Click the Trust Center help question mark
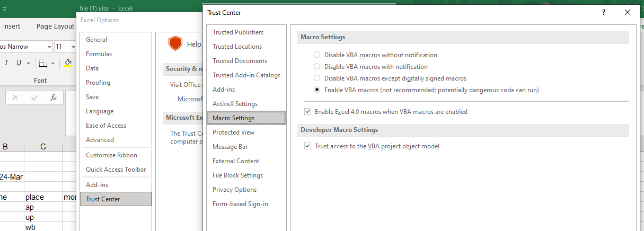Screen dimensions: 644x231 pyautogui.click(x=604, y=12)
